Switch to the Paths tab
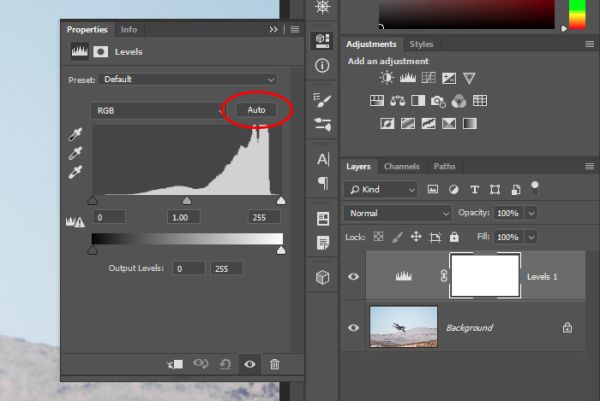 click(x=444, y=166)
